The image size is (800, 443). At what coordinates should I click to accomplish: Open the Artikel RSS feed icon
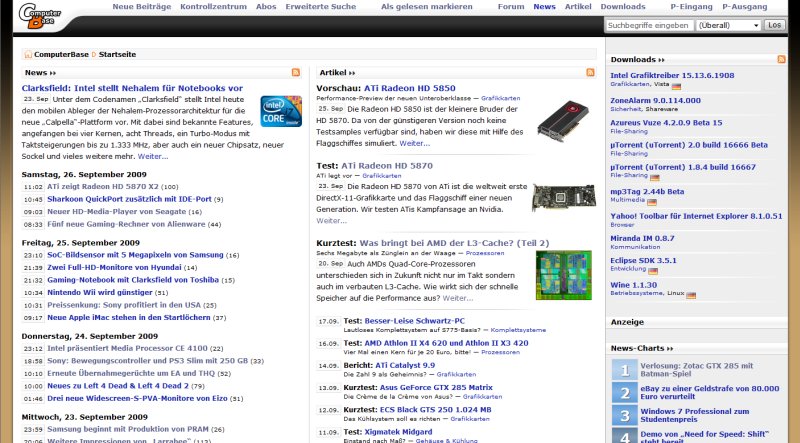[x=590, y=72]
